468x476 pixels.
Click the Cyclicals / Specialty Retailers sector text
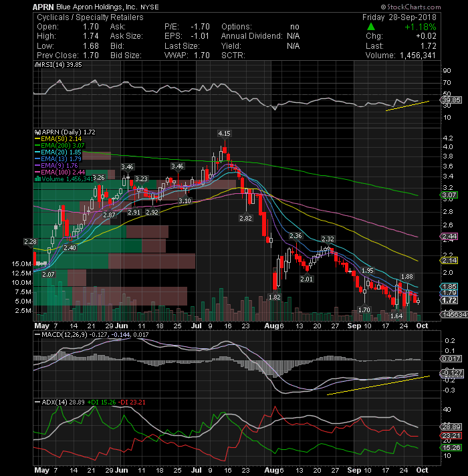(90, 17)
